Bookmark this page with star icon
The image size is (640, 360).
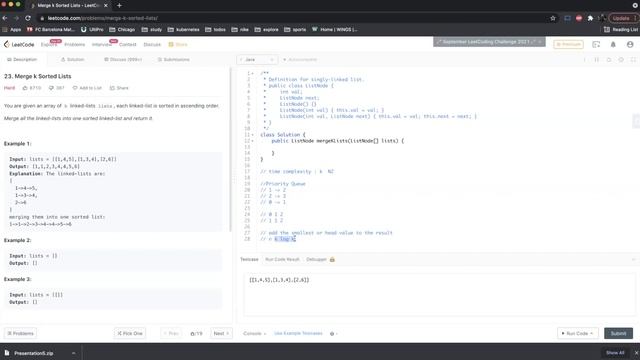click(553, 18)
